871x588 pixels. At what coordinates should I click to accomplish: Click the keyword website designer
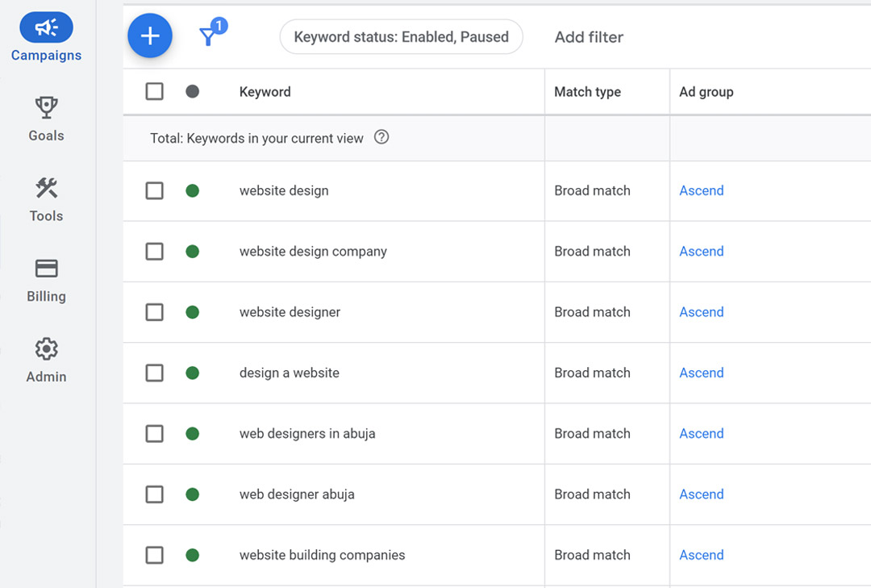coord(290,312)
